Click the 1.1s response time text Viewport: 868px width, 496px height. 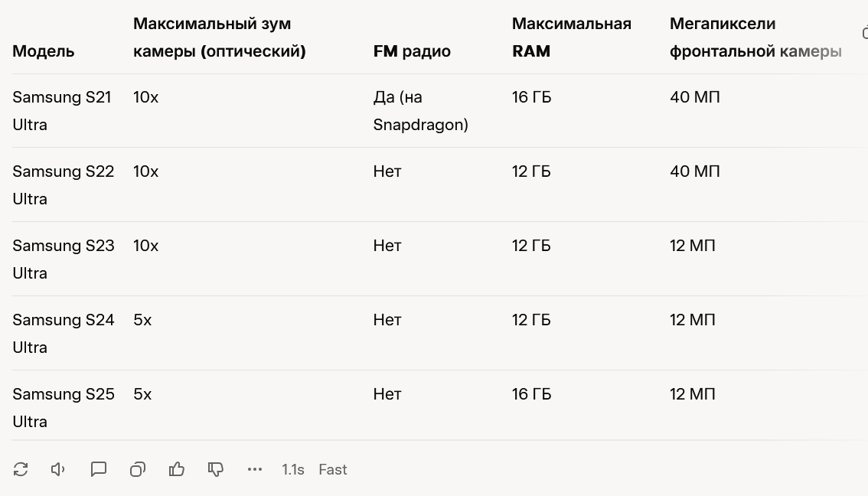coord(293,469)
